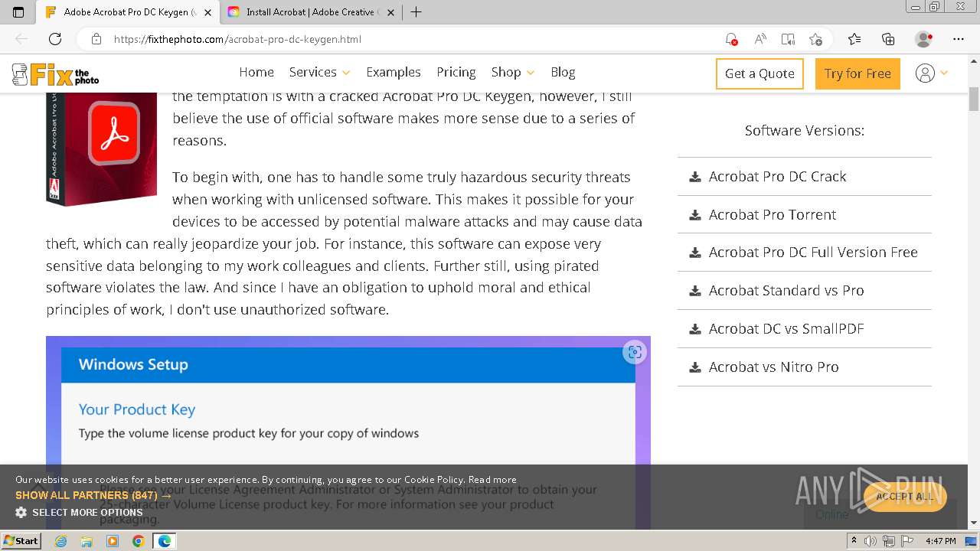Image resolution: width=980 pixels, height=551 pixels.
Task: Click the download icon beside Acrobat Pro Torrent
Action: tap(695, 215)
